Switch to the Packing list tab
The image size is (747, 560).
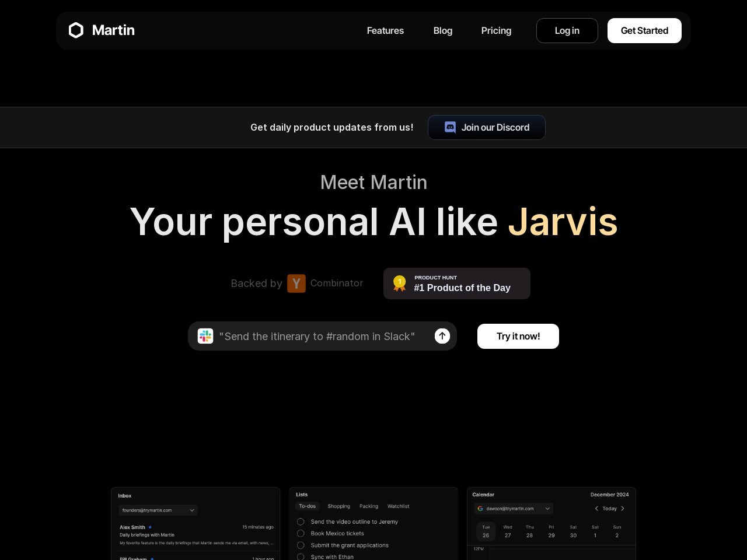tap(369, 506)
